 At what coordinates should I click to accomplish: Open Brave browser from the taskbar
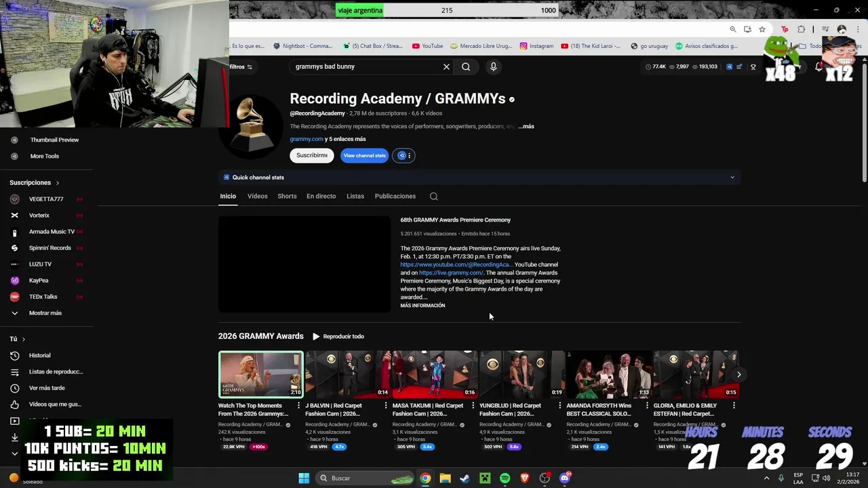tap(524, 478)
